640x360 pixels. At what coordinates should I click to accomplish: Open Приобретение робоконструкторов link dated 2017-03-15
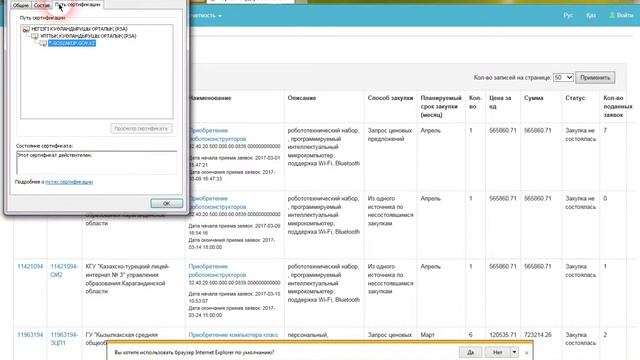[217, 271]
